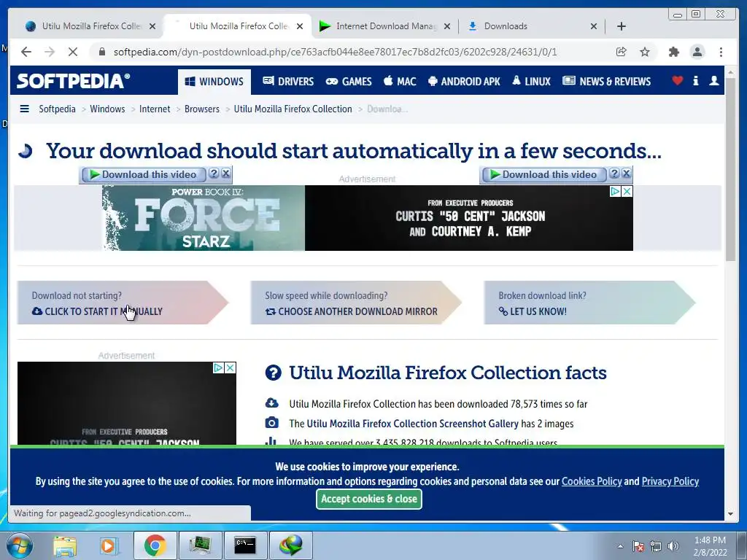
Task: Close the left IDM download panel
Action: point(226,174)
